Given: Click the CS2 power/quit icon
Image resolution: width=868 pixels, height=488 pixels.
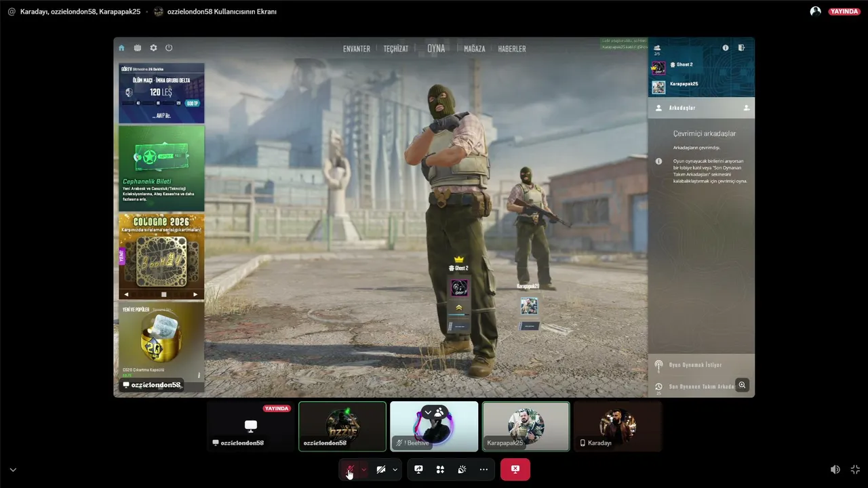Looking at the screenshot, I should click(x=169, y=48).
